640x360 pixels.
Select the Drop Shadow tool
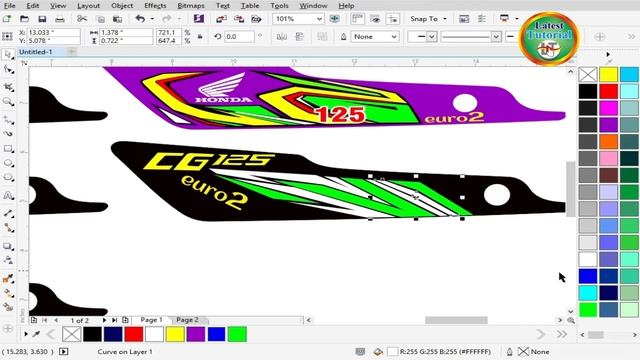pos(8,246)
